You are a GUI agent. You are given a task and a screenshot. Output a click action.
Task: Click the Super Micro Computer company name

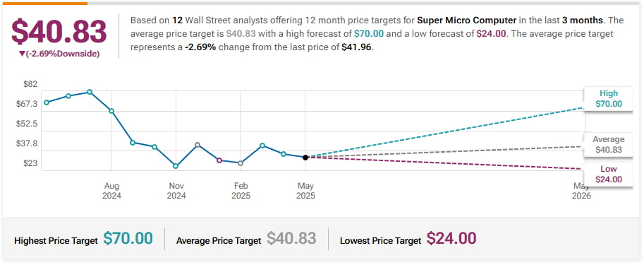(465, 20)
